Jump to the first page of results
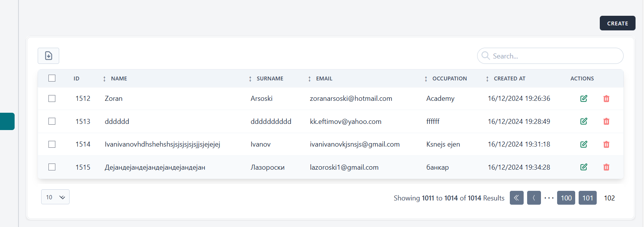The image size is (644, 227). pyautogui.click(x=516, y=198)
